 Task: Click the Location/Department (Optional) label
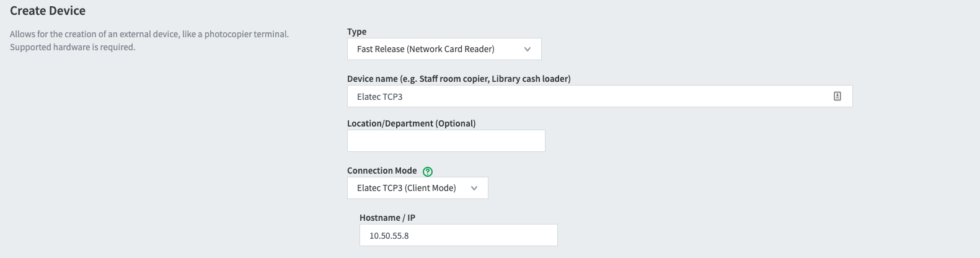pyautogui.click(x=412, y=123)
